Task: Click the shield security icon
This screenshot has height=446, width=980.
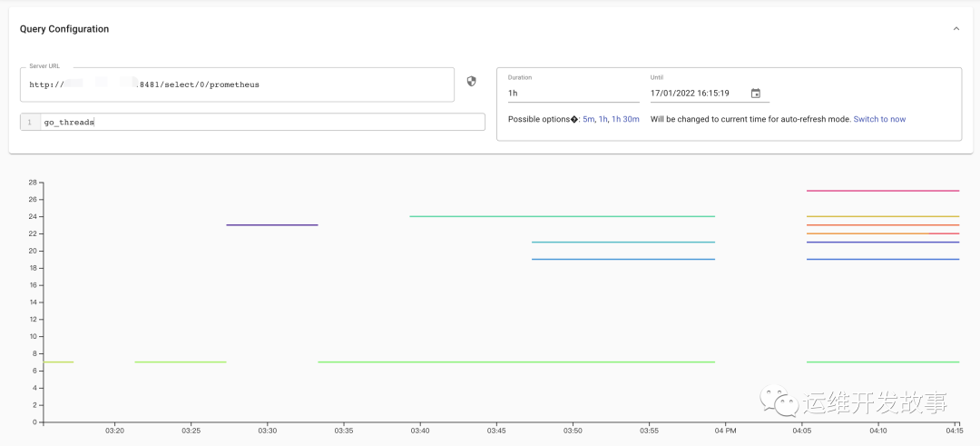Action: (x=471, y=82)
